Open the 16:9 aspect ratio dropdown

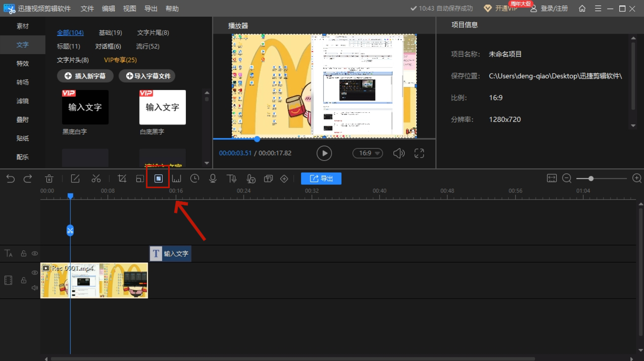[368, 153]
